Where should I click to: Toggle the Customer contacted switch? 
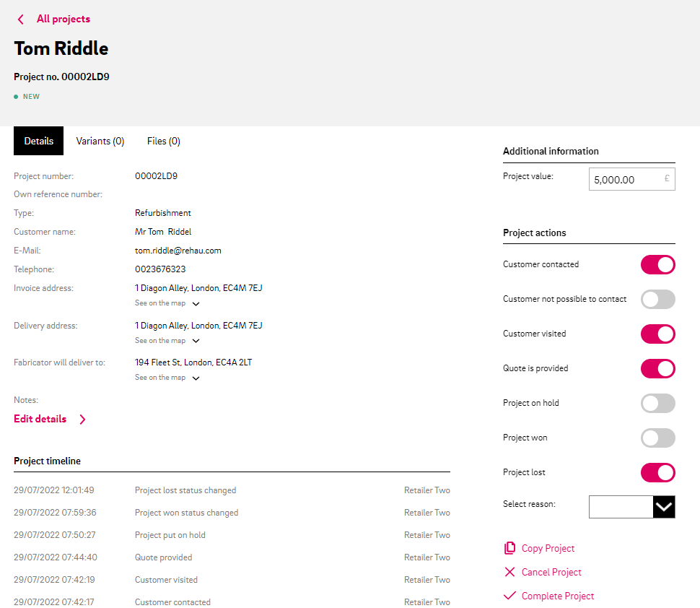pyautogui.click(x=657, y=264)
